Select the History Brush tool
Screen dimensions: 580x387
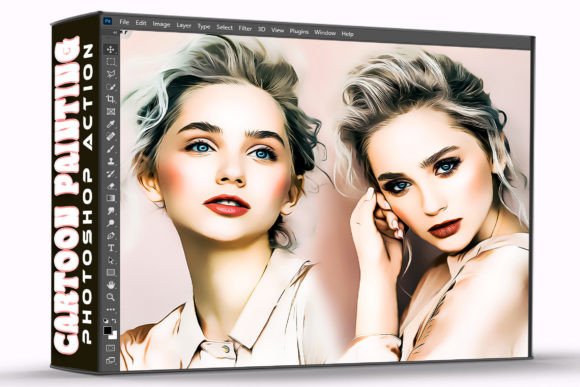(111, 174)
